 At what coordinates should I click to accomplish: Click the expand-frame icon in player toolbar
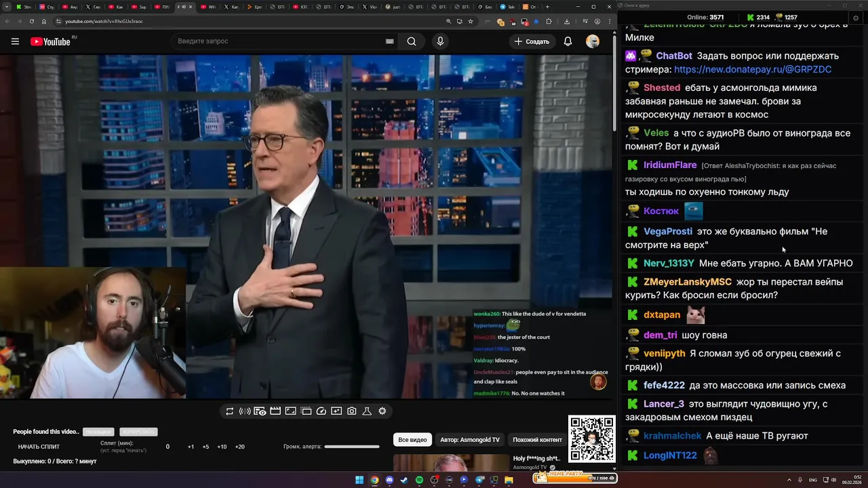click(290, 411)
